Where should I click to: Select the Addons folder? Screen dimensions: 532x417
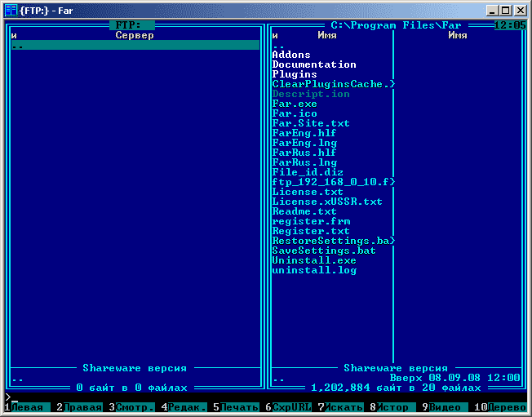coord(291,55)
